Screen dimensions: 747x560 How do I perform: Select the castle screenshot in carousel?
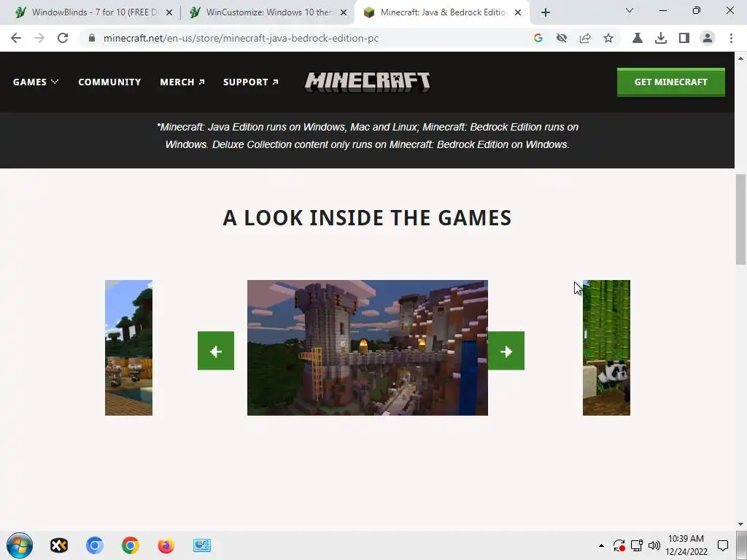368,348
